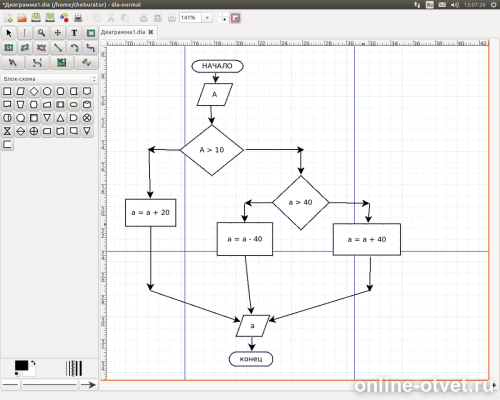Expand the Блок-схема shape sheet dropdown
500x400 pixels.
point(94,79)
